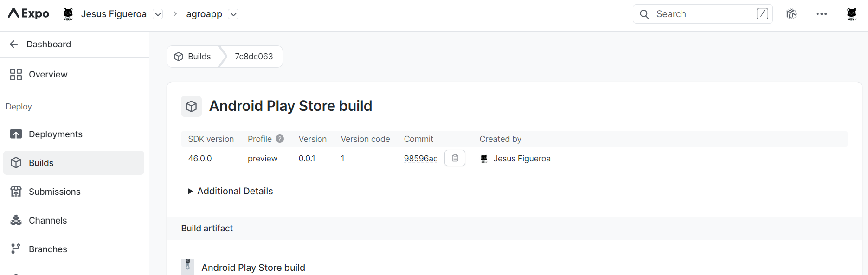Screen dimensions: 868x275
Task: Click the SDK version column header
Action: 211,139
